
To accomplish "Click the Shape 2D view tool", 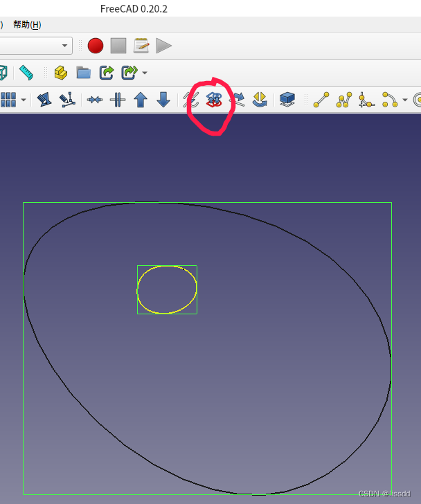I will pos(287,100).
